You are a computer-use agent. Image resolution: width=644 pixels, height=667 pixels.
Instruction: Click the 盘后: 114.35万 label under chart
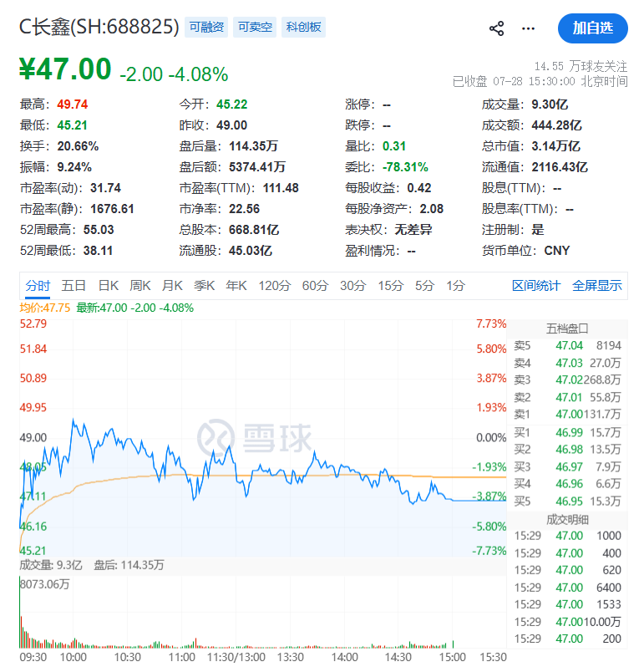tap(129, 565)
